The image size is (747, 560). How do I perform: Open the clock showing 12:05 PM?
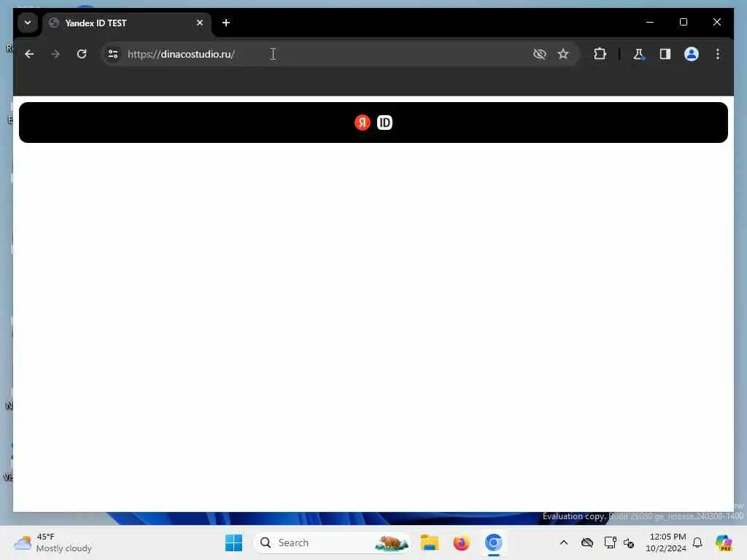666,542
